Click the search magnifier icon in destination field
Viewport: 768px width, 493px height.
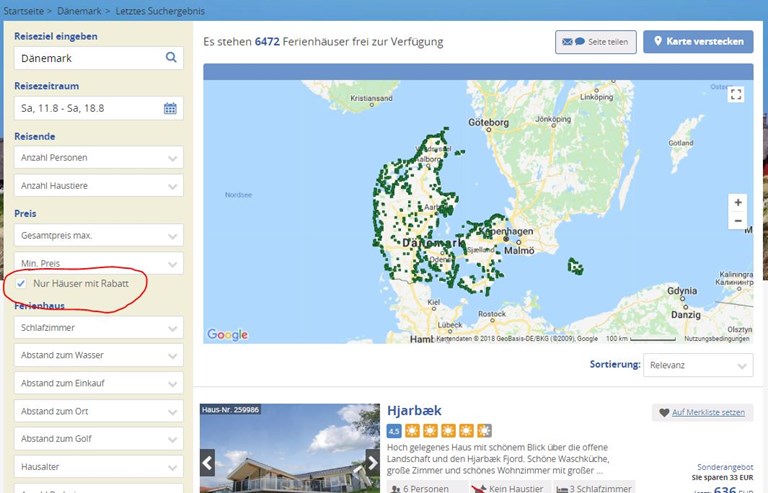171,58
